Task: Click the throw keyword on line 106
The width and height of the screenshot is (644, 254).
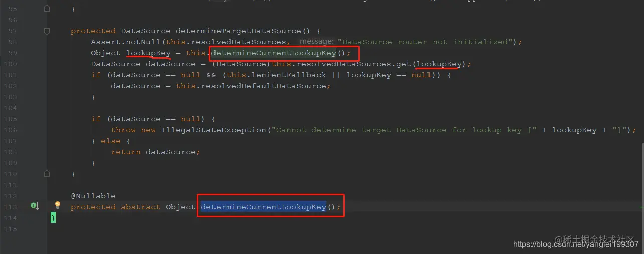Action: coord(123,130)
